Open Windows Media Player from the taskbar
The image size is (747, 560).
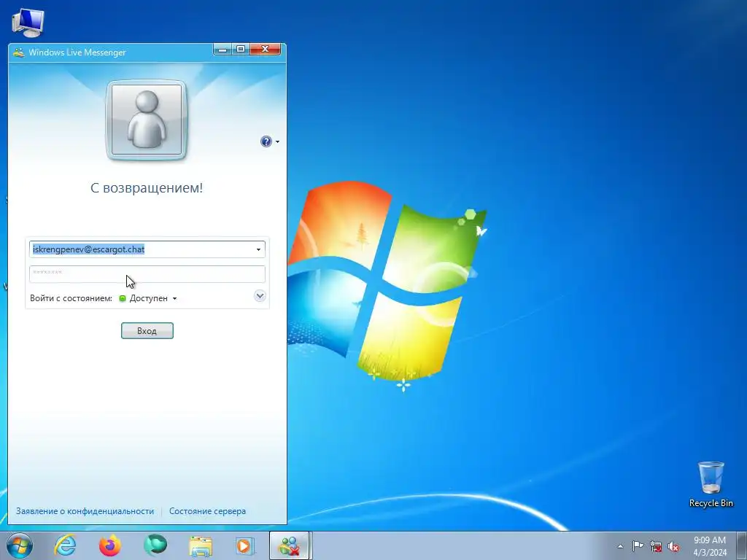(245, 546)
